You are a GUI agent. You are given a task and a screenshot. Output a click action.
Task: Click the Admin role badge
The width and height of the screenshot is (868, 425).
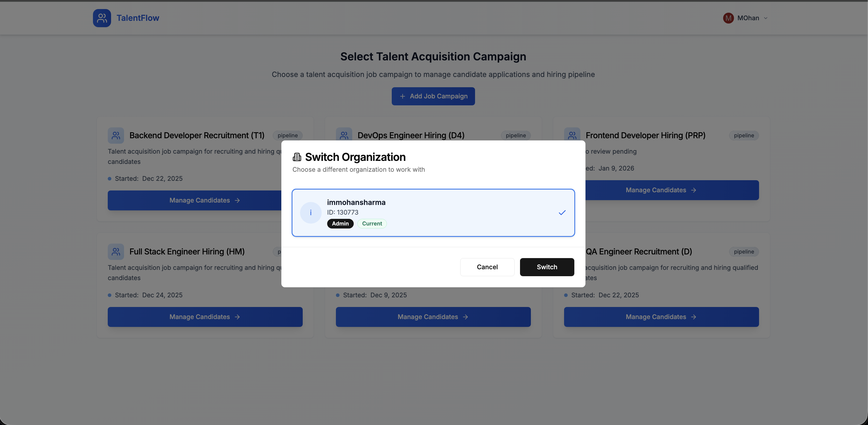[x=340, y=223]
